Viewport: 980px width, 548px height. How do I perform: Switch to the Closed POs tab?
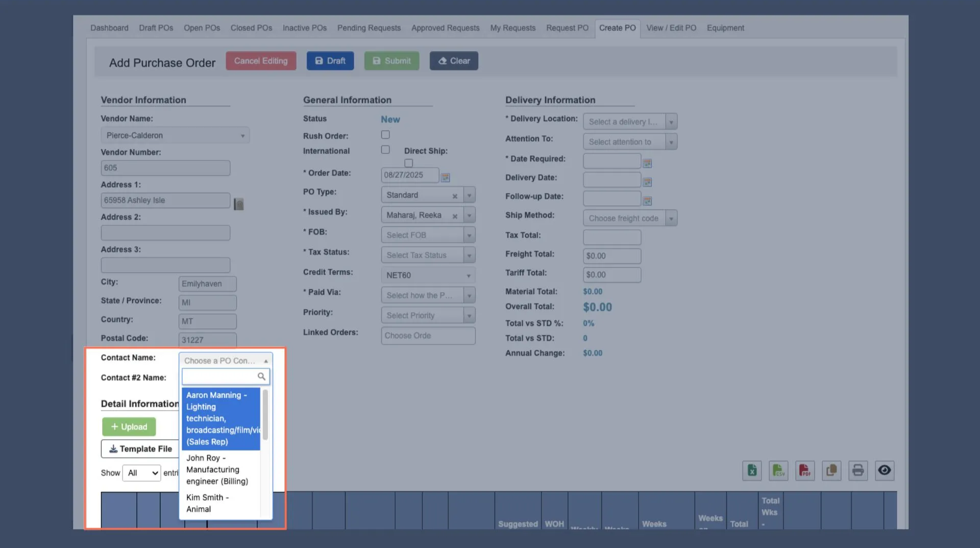[x=251, y=28]
